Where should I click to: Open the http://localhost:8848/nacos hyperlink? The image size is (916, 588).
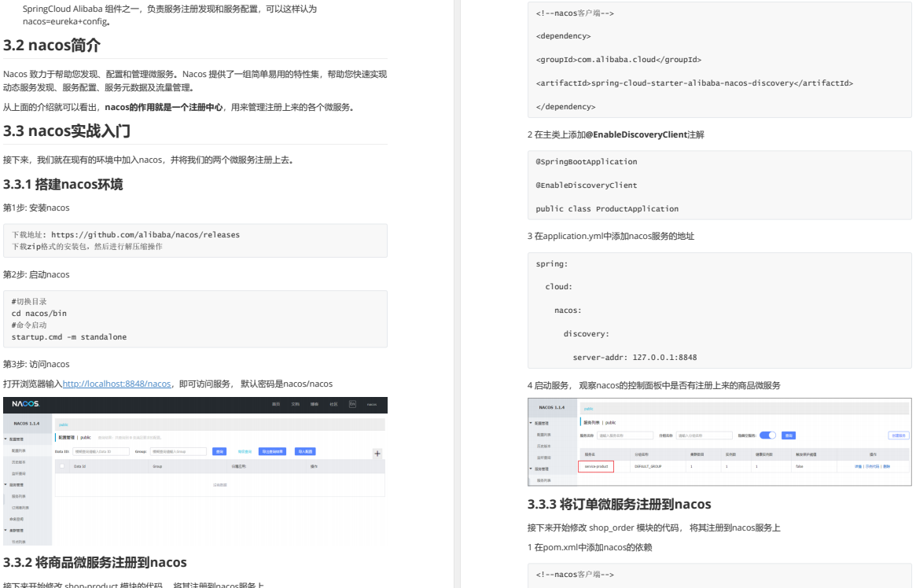[117, 384]
